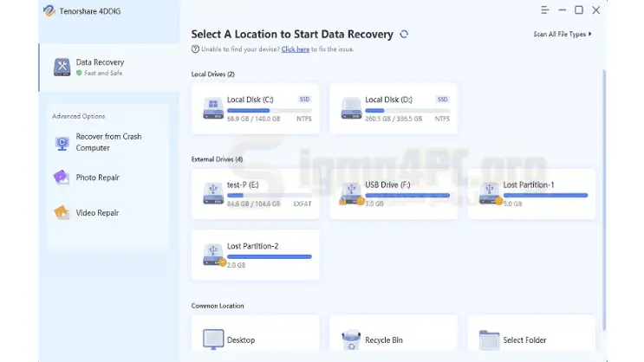Select the Lost Partition-2 card
This screenshot has height=362, width=644.
click(256, 255)
